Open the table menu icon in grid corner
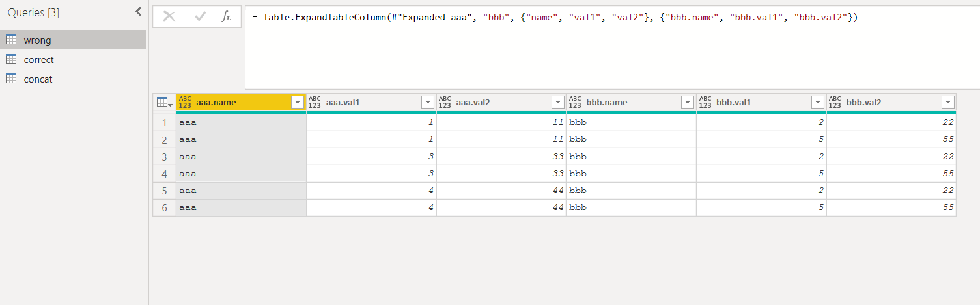Viewport: 980px width, 305px height. 164,103
